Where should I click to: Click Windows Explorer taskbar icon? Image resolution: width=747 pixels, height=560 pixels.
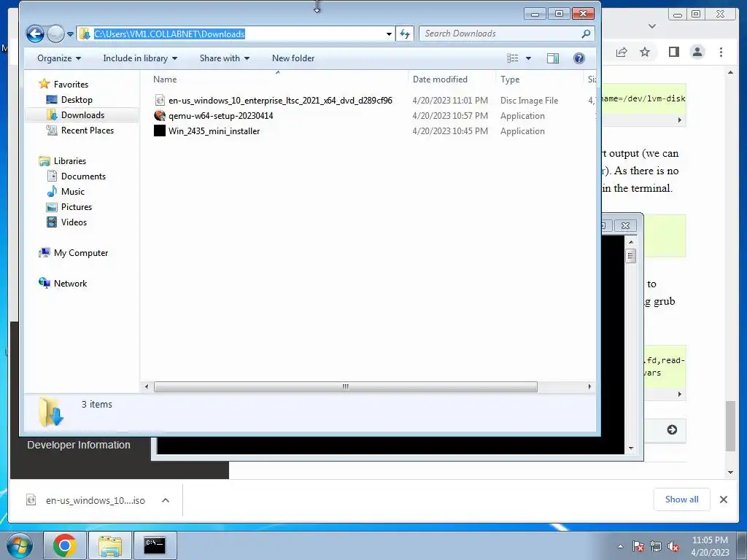[x=110, y=545]
